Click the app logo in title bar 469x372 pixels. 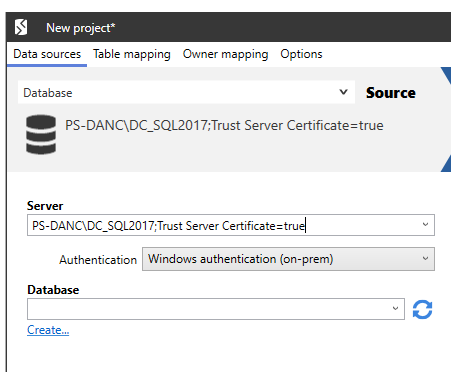coord(21,27)
